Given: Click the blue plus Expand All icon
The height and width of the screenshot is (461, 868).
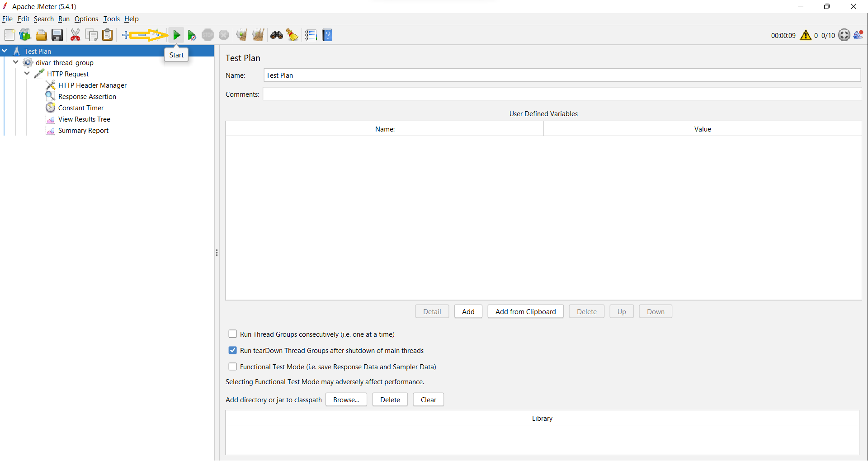Looking at the screenshot, I should pos(126,35).
